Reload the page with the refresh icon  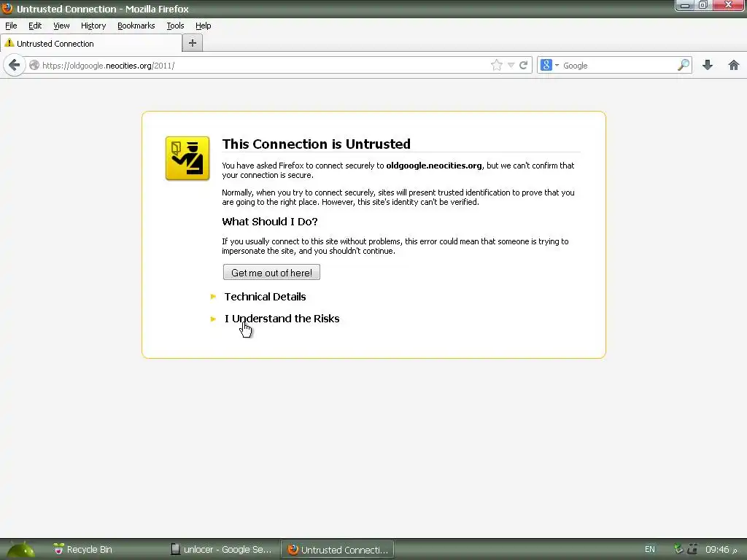pos(524,65)
